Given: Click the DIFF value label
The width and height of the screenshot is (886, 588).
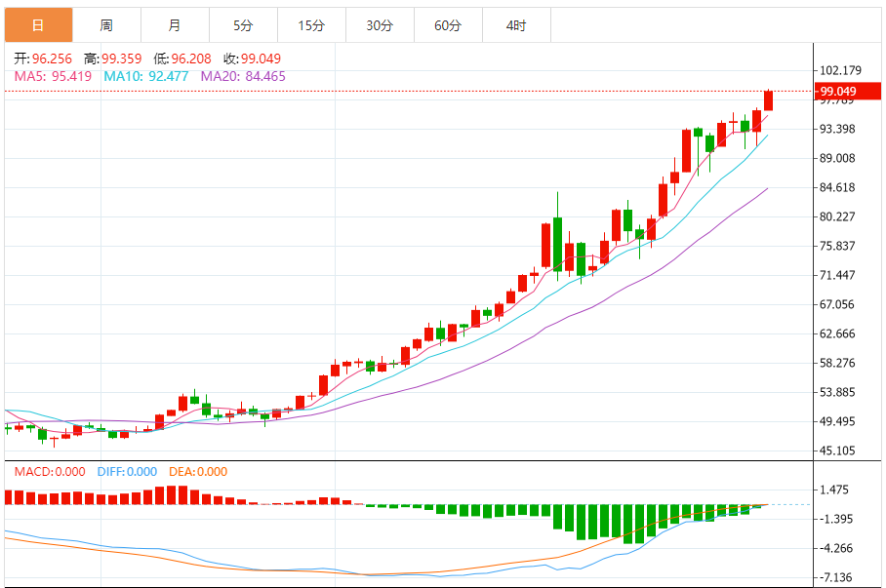Looking at the screenshot, I should point(127,472).
